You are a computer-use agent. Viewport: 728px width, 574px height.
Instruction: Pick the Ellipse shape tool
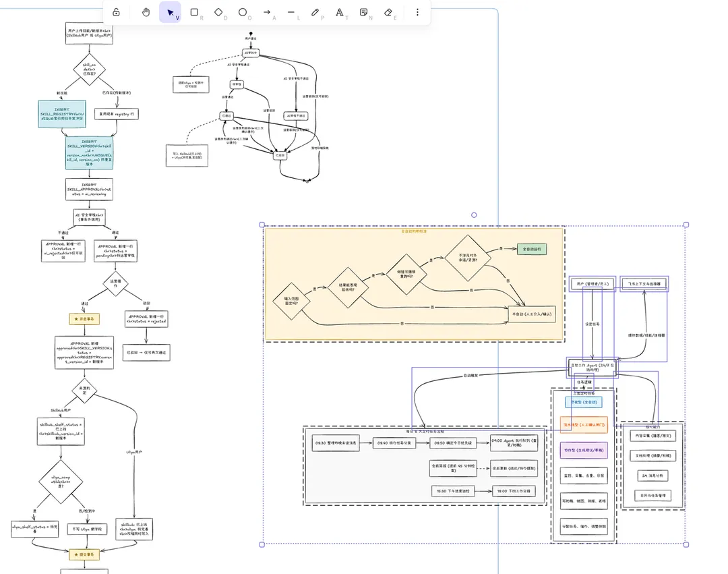[x=243, y=12]
